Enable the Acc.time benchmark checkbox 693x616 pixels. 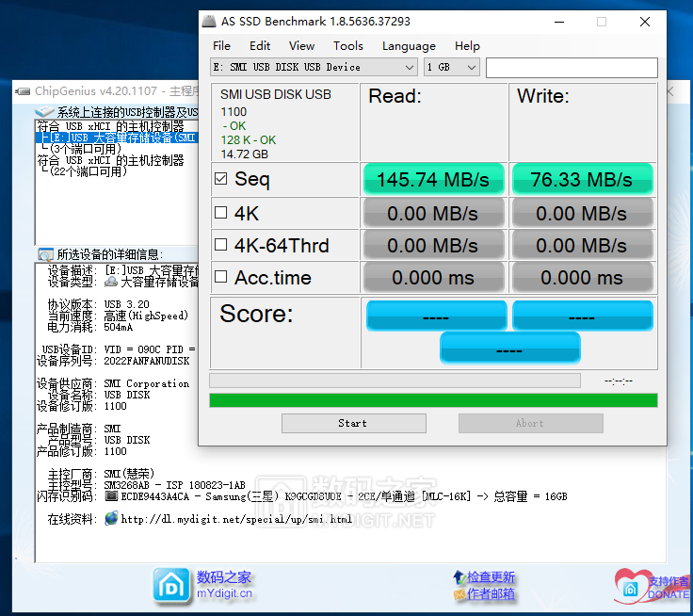point(220,277)
